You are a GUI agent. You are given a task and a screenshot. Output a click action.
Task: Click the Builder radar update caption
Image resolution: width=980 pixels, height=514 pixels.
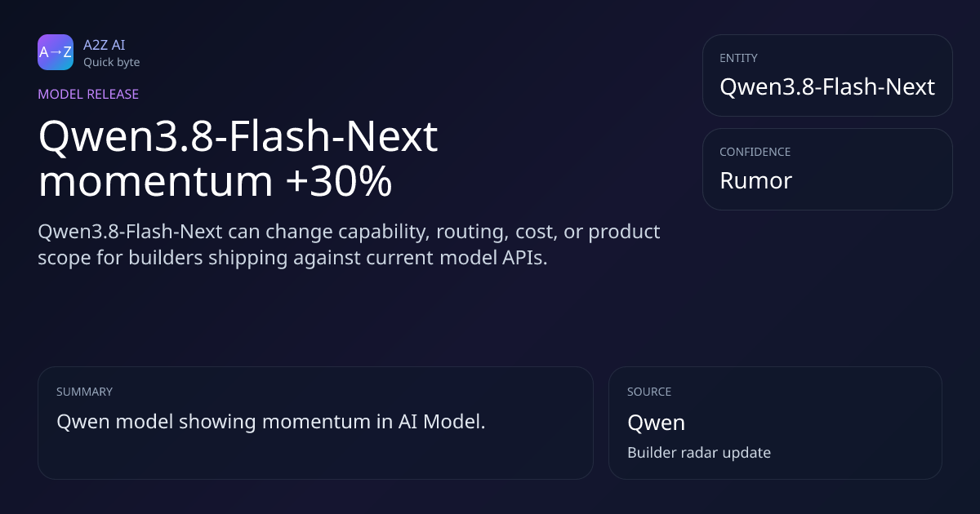(699, 452)
